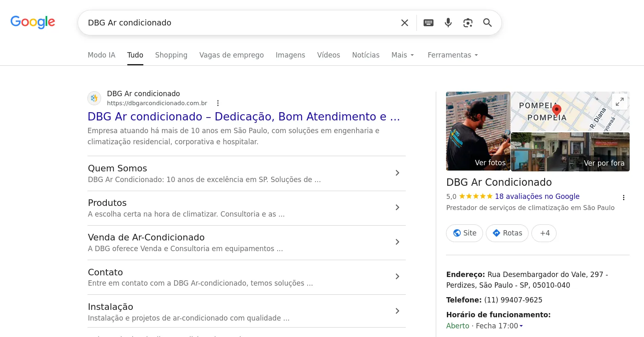Click the Produtos sitelink title

click(x=107, y=203)
